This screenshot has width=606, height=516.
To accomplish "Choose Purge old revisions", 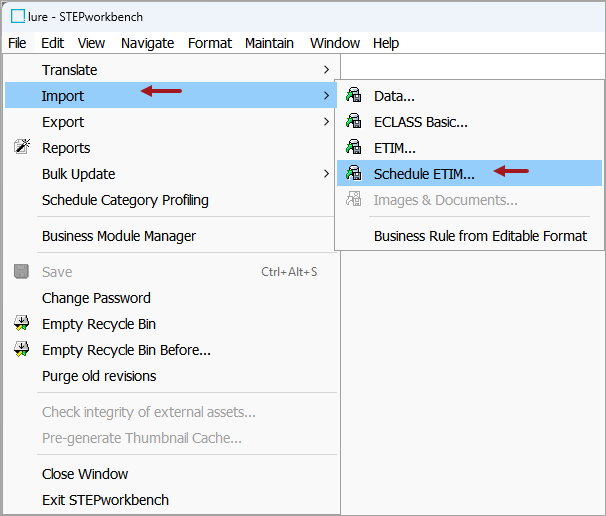I will (171, 376).
